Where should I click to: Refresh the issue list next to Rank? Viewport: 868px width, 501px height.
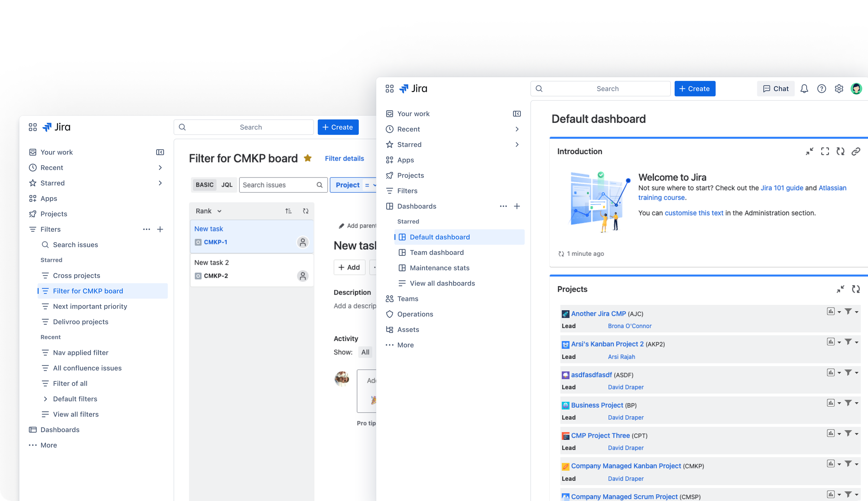coord(306,211)
